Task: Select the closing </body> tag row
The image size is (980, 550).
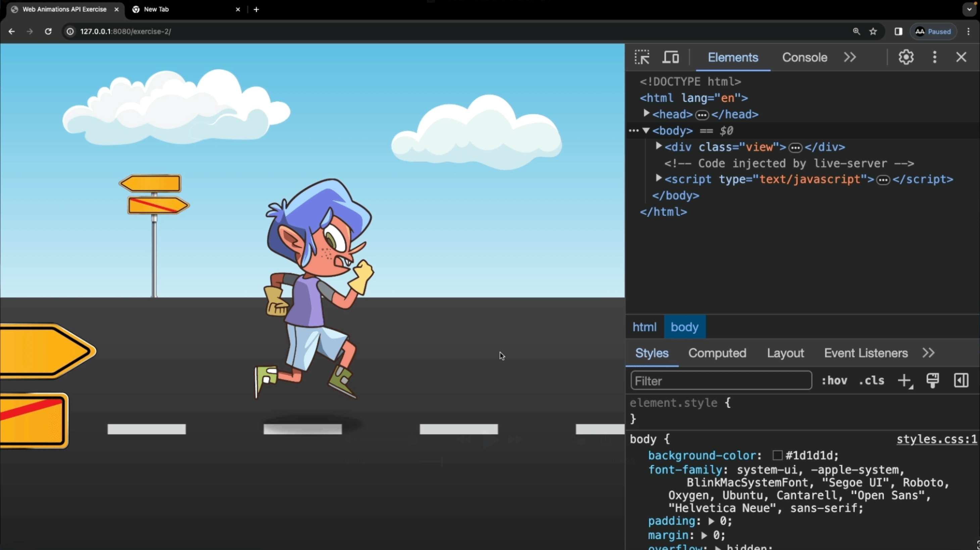Action: tap(675, 196)
